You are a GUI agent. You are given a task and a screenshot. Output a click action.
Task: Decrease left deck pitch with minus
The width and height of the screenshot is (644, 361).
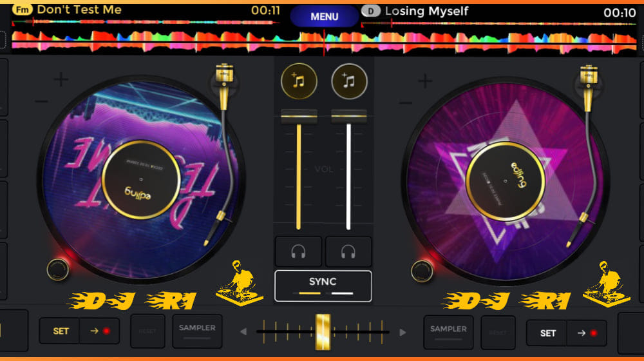(41, 101)
